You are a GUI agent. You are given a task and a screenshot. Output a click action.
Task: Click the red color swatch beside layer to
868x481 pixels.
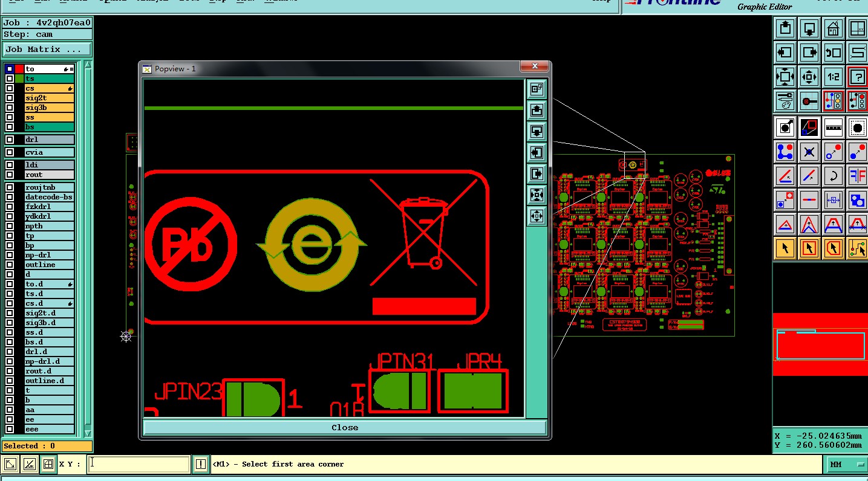coord(19,69)
